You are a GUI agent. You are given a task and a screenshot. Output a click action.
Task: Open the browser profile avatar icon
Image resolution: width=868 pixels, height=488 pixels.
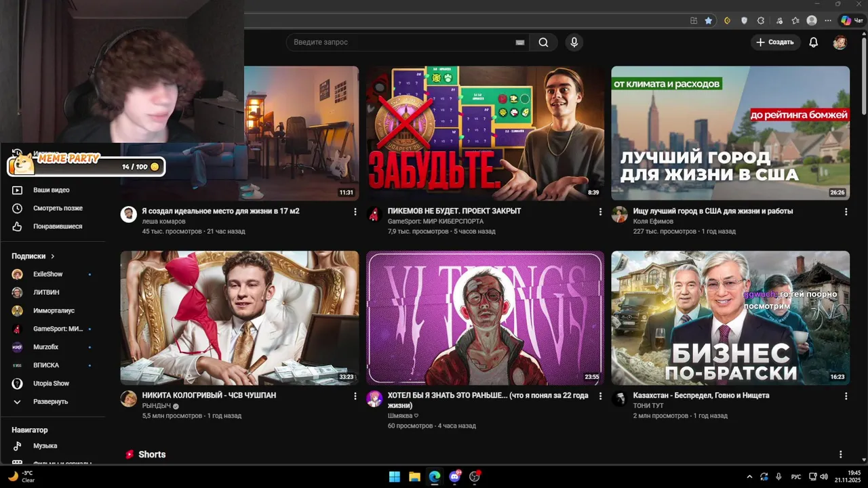[x=812, y=20]
